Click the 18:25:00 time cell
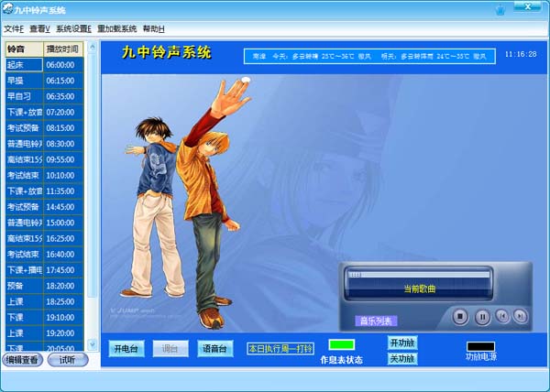This screenshot has width=550, height=392. pos(63,301)
